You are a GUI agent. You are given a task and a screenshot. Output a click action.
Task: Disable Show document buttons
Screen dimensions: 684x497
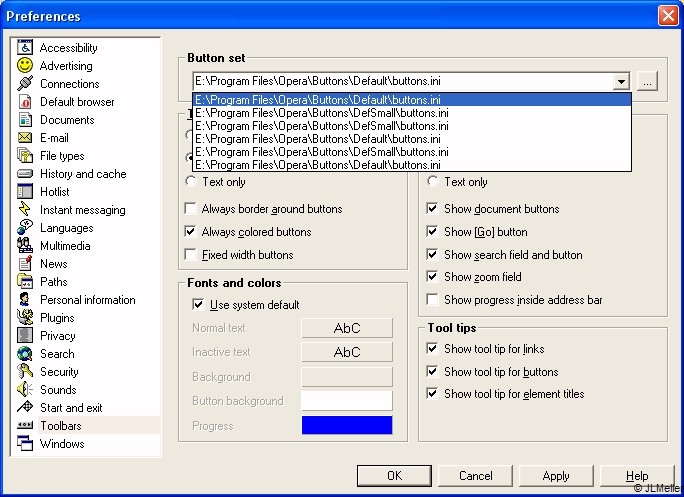point(432,209)
